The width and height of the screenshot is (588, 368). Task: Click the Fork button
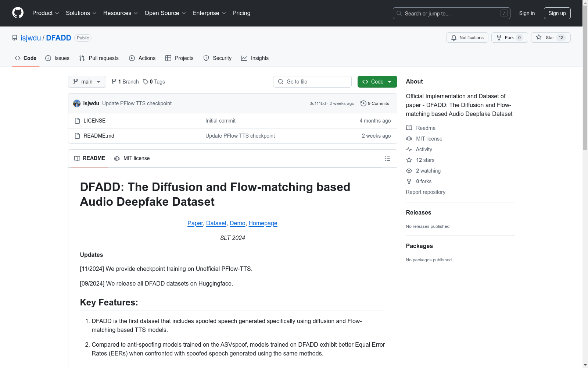click(x=509, y=38)
